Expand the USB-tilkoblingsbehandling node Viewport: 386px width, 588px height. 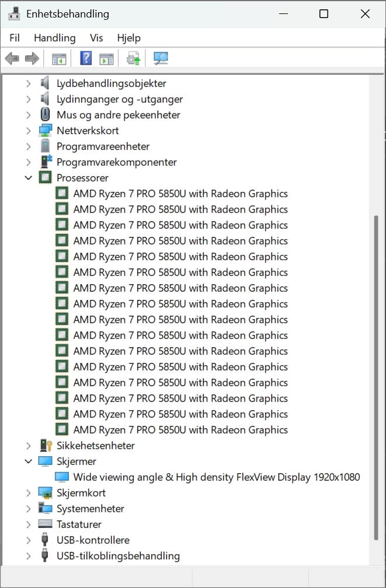click(29, 556)
